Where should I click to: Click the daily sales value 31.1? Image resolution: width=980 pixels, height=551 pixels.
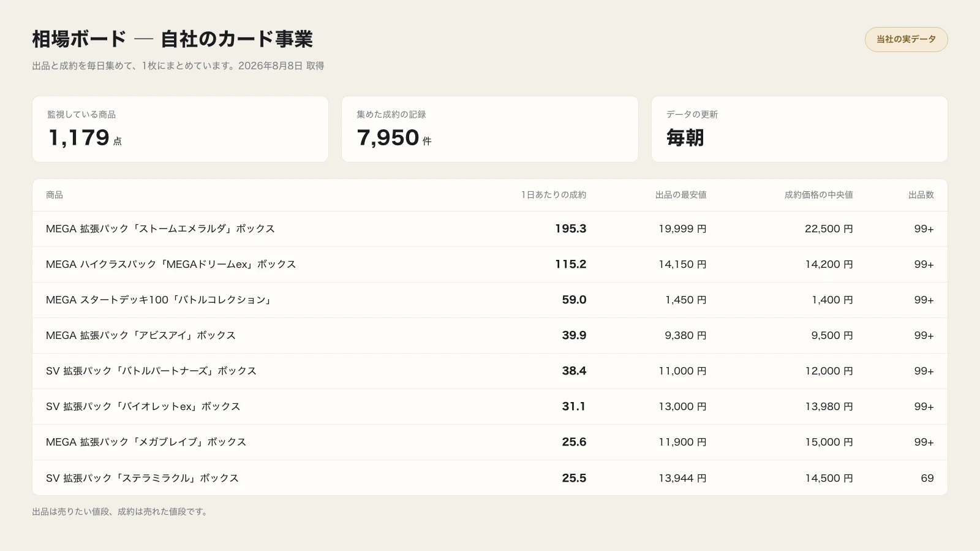574,406
